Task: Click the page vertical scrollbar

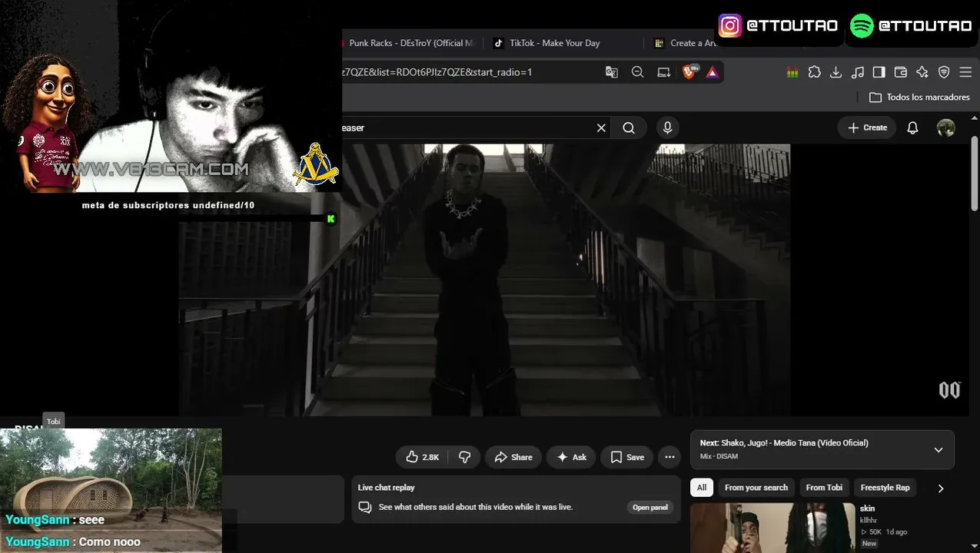Action: 975,173
